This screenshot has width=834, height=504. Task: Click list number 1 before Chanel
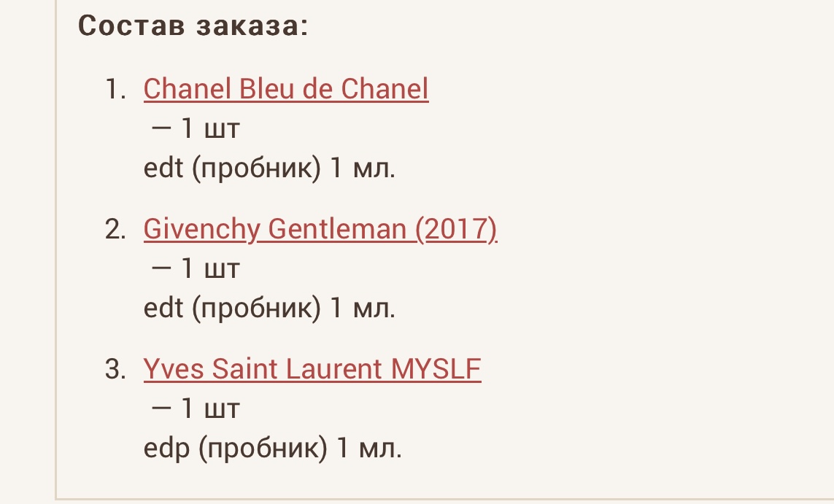pyautogui.click(x=116, y=90)
